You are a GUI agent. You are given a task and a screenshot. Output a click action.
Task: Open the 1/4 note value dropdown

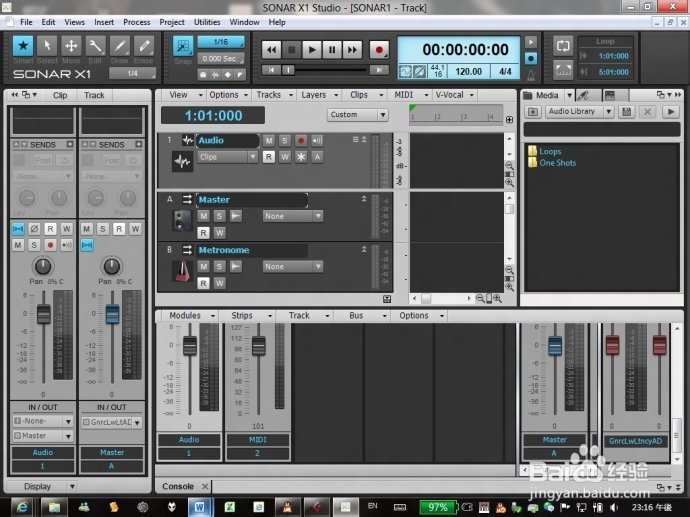click(132, 73)
